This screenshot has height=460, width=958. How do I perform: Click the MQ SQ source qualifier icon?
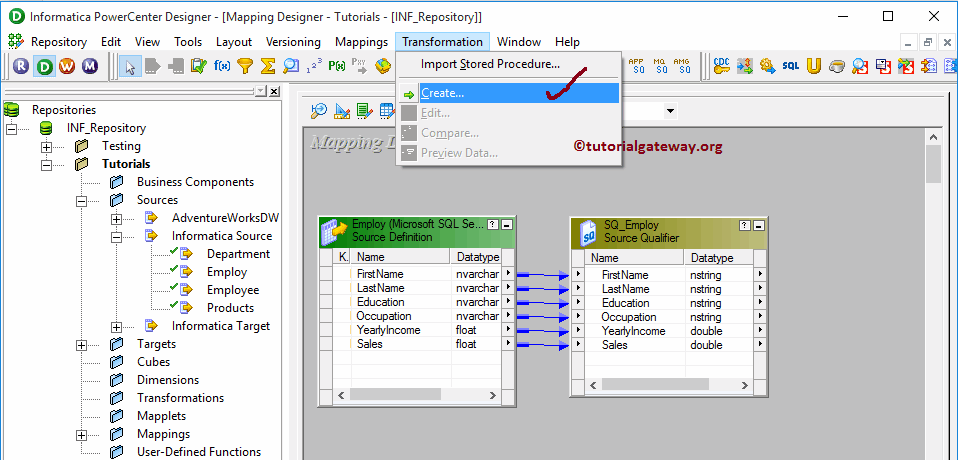click(660, 66)
